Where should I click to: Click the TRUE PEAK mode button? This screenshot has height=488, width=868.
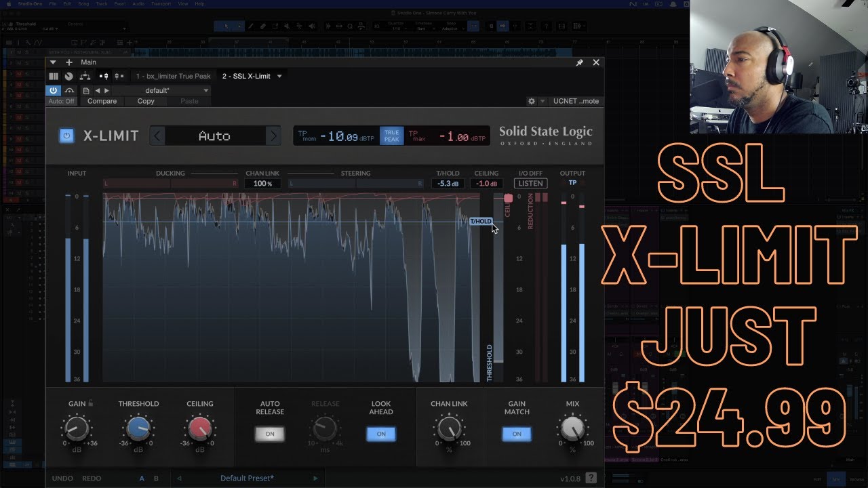[391, 136]
